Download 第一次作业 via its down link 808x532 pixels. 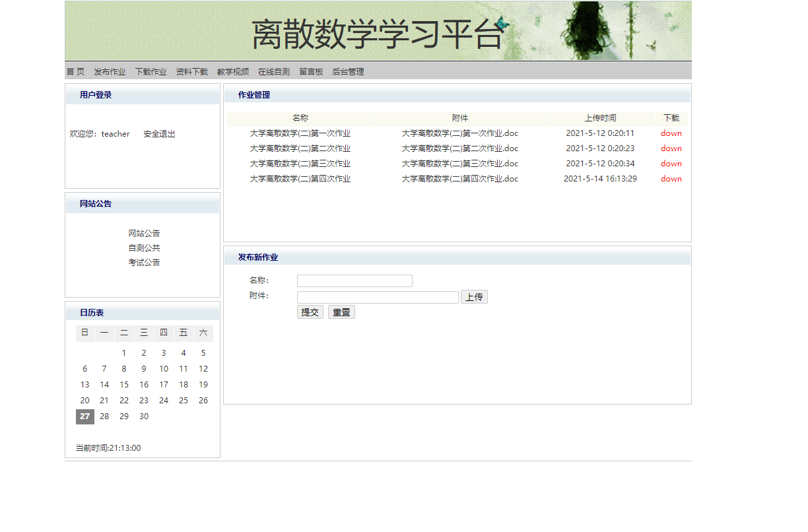tap(671, 133)
